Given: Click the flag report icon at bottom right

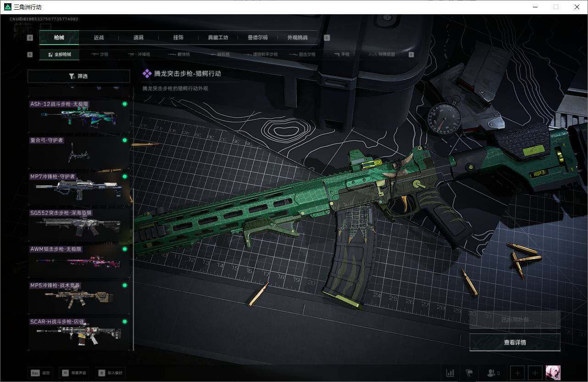Looking at the screenshot, I should (469, 373).
